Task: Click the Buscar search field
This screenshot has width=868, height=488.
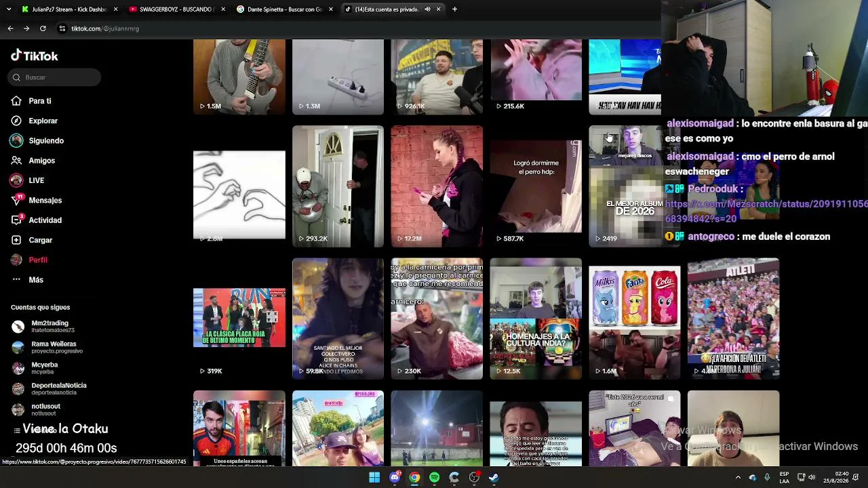Action: (56, 77)
